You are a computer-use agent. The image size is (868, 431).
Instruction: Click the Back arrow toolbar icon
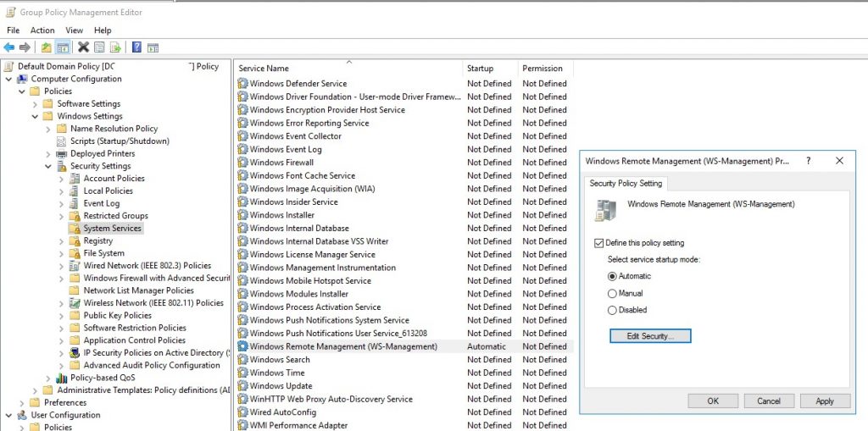[x=8, y=47]
